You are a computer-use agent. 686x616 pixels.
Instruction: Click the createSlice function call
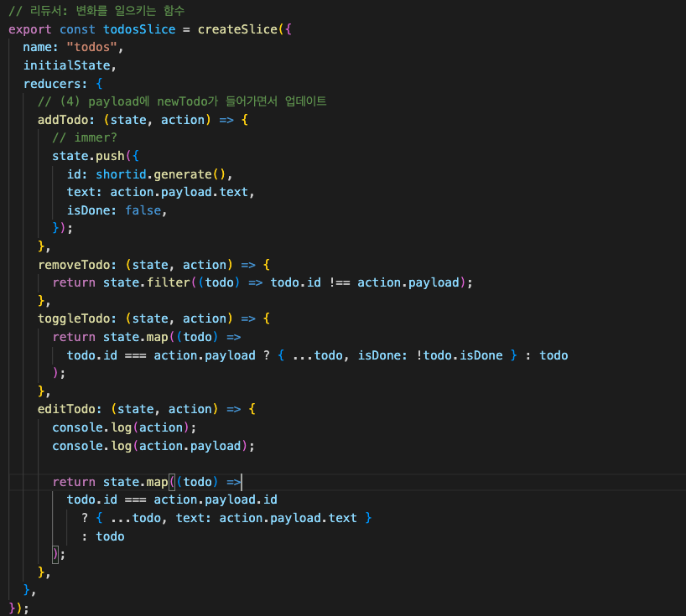point(237,29)
